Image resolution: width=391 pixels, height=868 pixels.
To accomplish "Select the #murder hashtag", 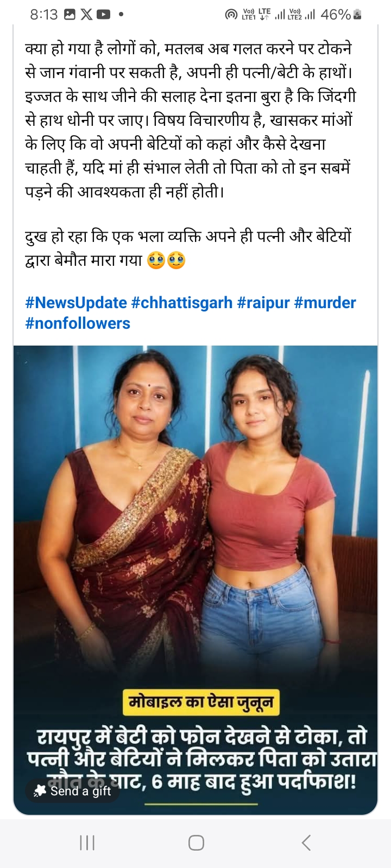I will (325, 303).
